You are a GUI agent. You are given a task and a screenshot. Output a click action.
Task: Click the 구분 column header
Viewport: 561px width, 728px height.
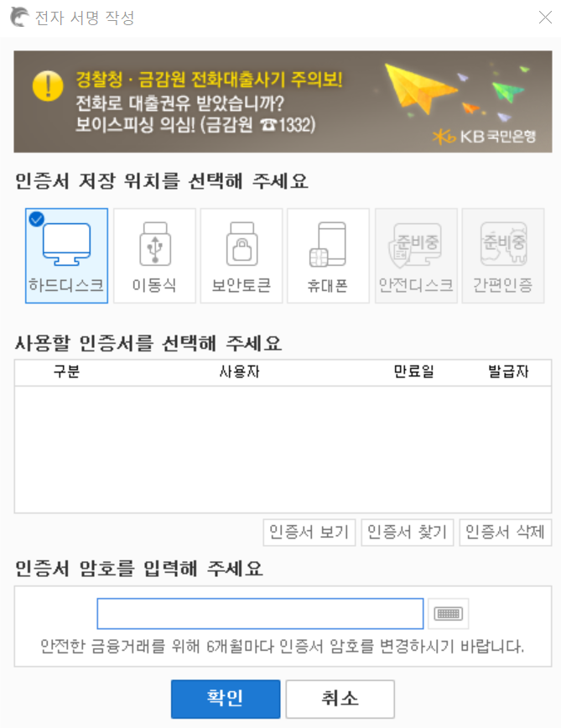(x=66, y=372)
